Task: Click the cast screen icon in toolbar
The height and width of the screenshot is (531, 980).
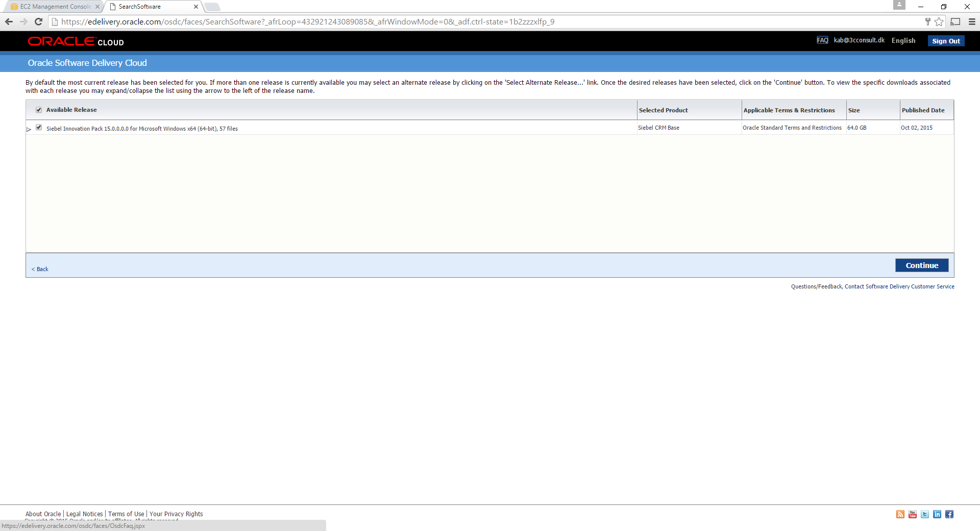Action: click(x=955, y=21)
